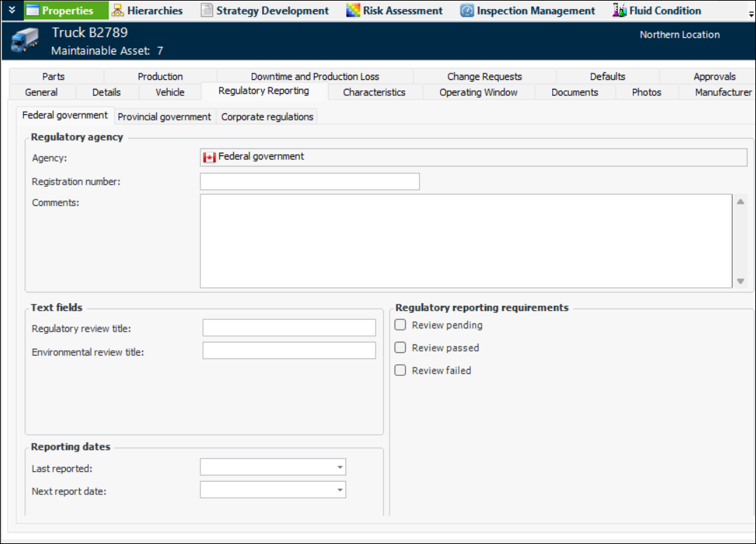Check the Review passed box
The width and height of the screenshot is (756, 544).
[401, 348]
